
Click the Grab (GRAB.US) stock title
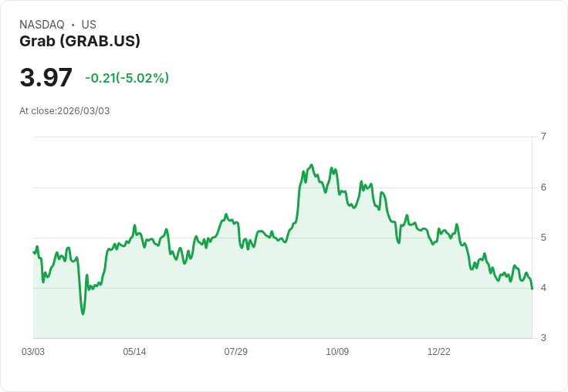79,42
